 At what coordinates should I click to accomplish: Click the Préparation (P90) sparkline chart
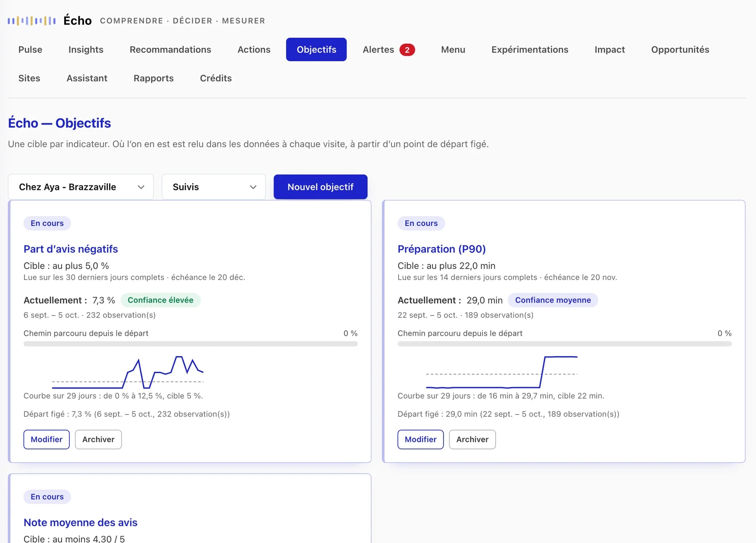coord(501,372)
